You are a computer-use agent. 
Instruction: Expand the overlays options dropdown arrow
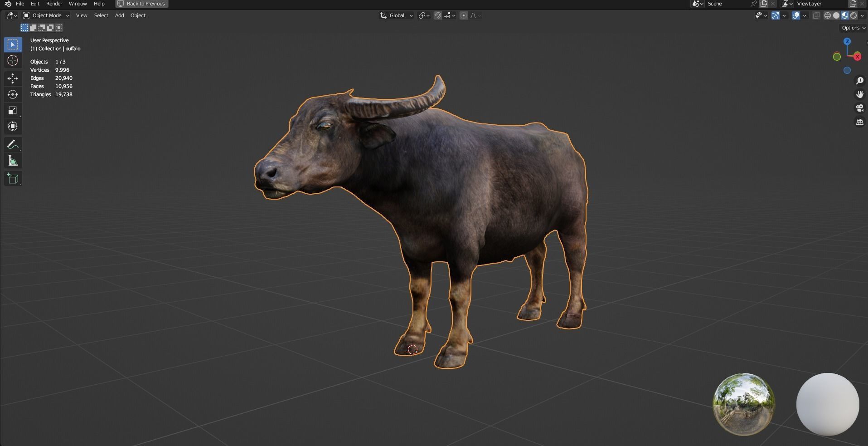[805, 15]
